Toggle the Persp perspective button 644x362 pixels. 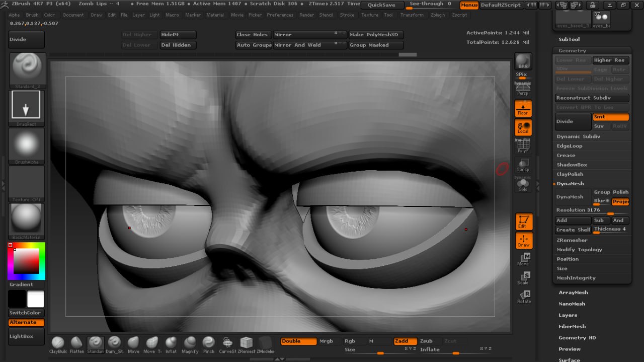pos(523,90)
